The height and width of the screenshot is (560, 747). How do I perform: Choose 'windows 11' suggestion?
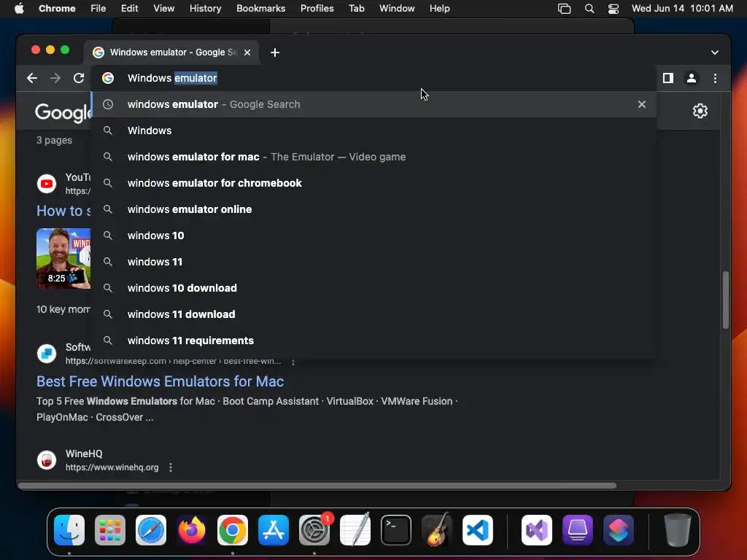(374, 262)
